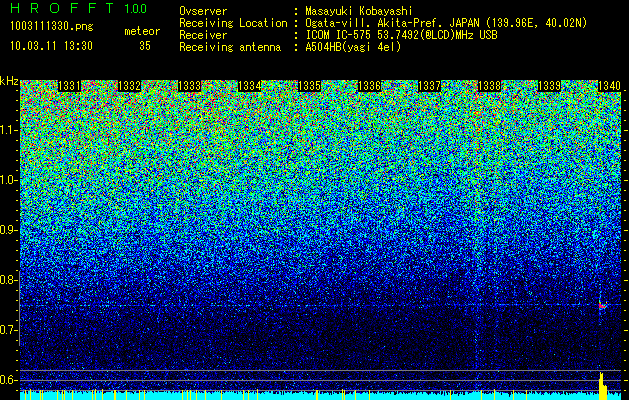Click the 1334 time marker
The width and height of the screenshot is (629, 400).
tap(250, 86)
